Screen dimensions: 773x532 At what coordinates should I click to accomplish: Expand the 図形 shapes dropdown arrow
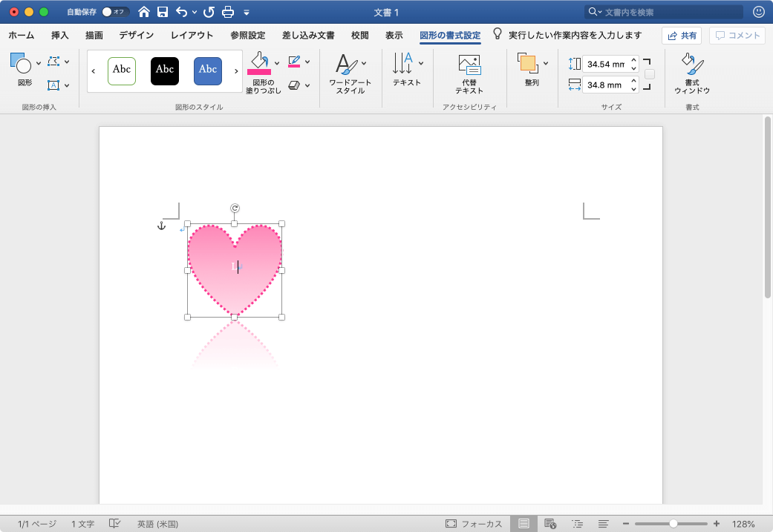point(39,62)
